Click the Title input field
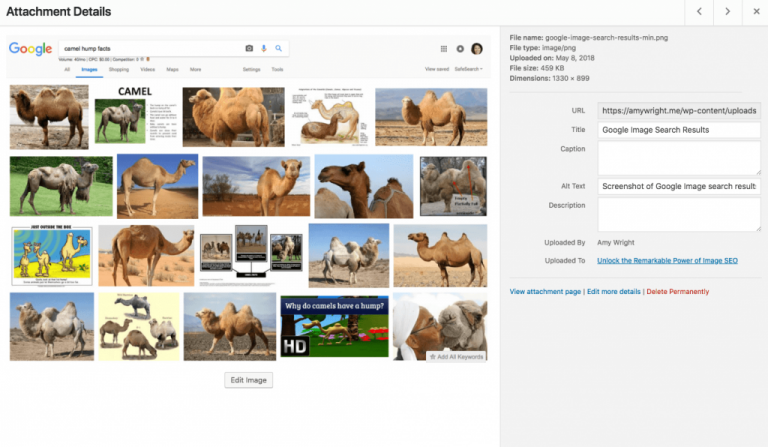Image resolution: width=768 pixels, height=447 pixels. pyautogui.click(x=678, y=130)
